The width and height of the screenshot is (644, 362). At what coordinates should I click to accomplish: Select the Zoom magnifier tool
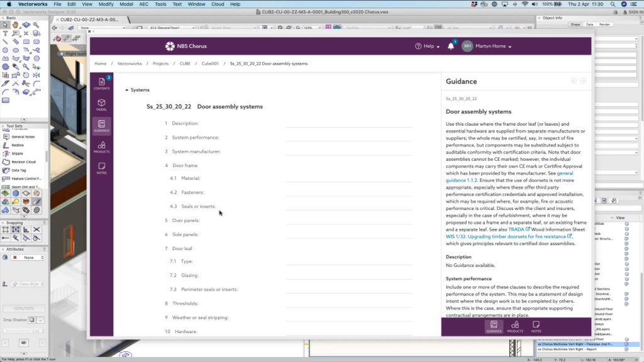click(36, 25)
